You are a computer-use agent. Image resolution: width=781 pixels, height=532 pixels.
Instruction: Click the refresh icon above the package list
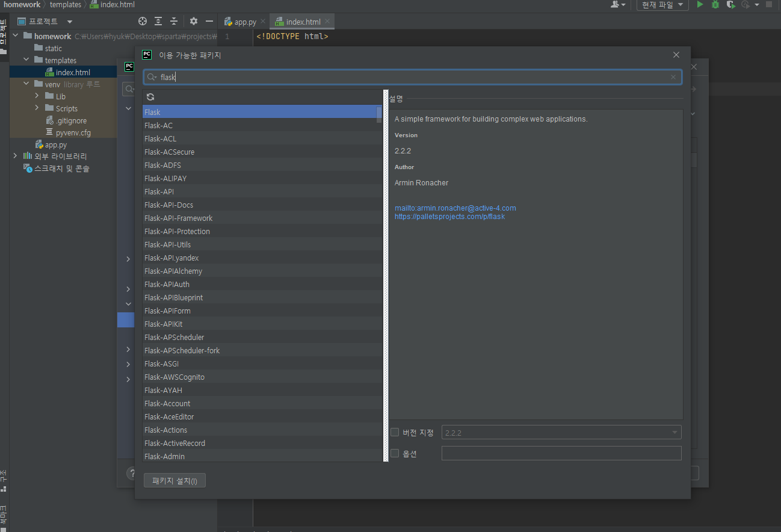150,97
